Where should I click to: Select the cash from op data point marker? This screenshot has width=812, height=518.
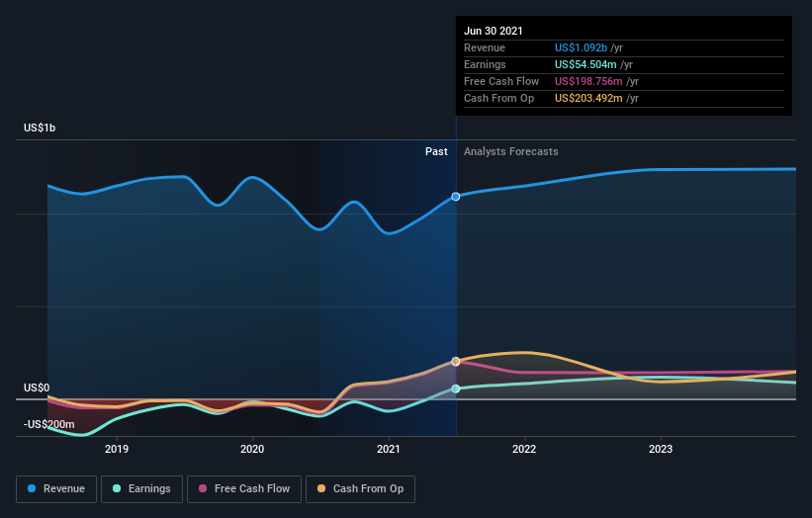coord(456,361)
